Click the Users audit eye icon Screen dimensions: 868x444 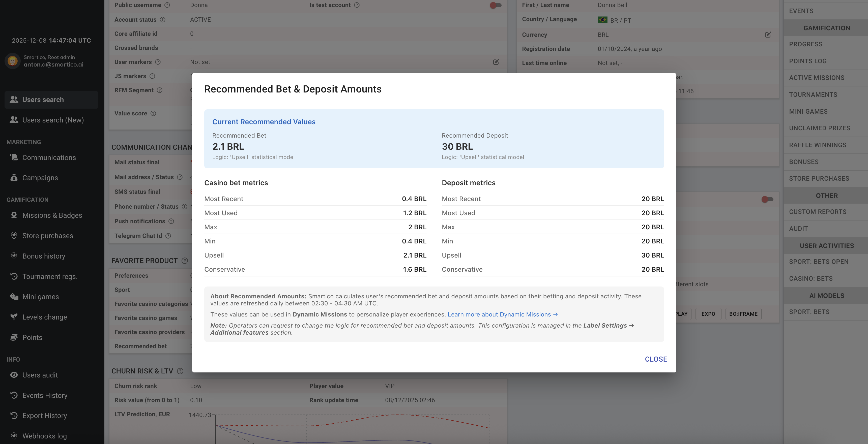tap(14, 375)
